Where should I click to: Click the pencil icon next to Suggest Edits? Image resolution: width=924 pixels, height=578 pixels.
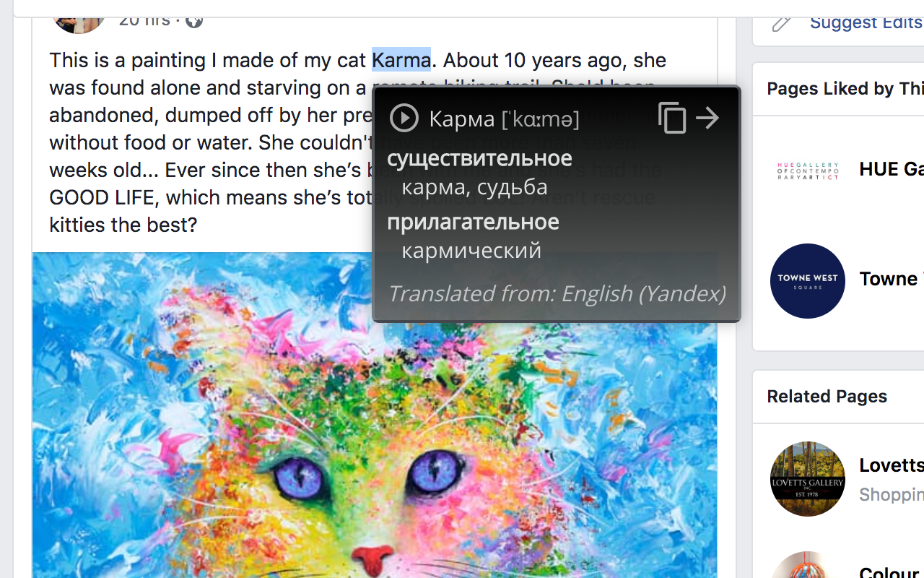pos(781,22)
